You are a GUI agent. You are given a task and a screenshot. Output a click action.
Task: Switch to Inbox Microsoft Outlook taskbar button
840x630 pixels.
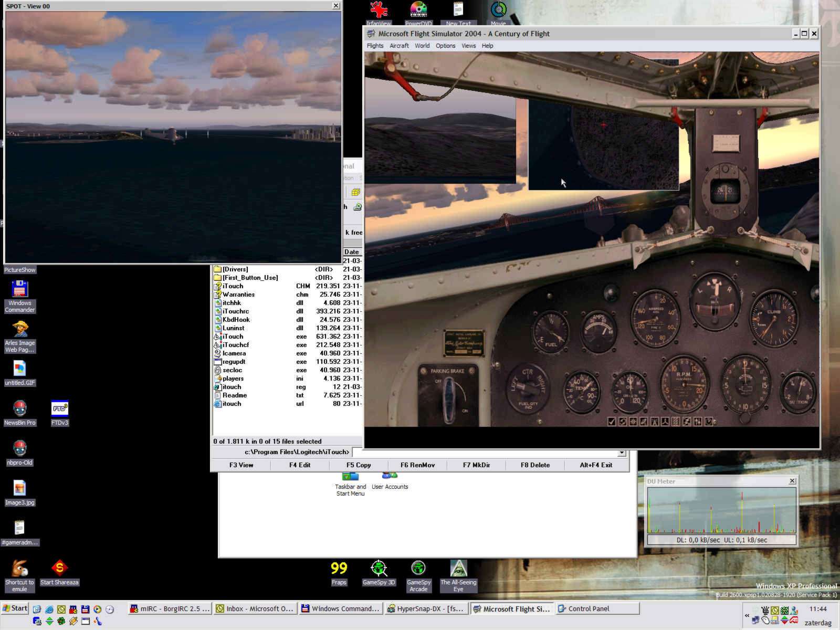point(255,609)
